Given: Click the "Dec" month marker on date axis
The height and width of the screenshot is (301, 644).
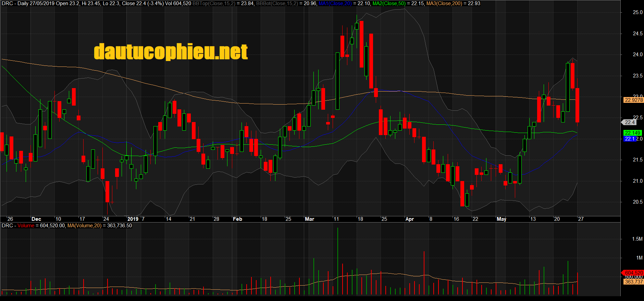Looking at the screenshot, I should click(36, 219).
